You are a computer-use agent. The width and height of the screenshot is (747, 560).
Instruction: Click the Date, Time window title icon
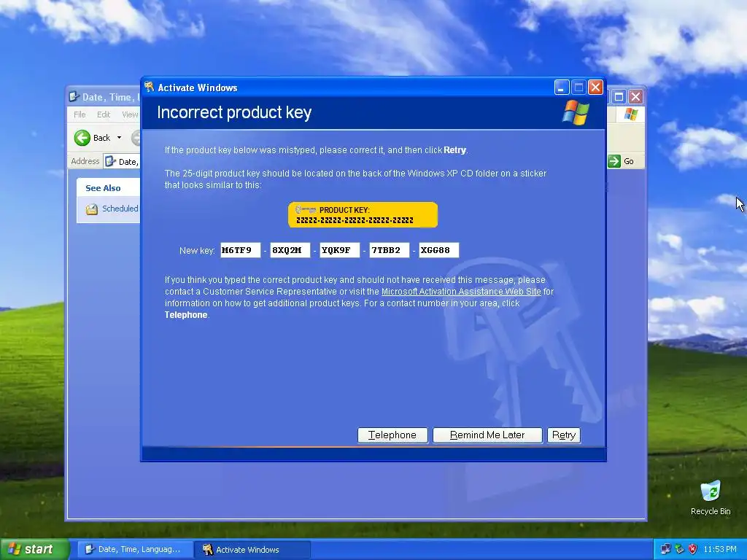(x=74, y=97)
